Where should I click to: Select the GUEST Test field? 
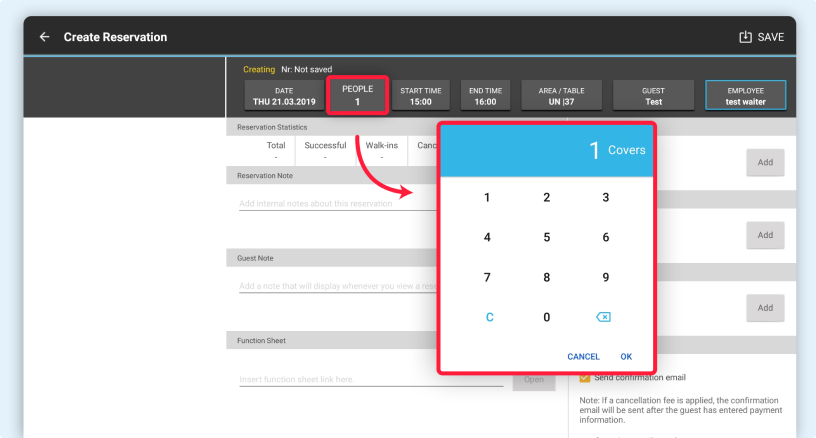click(653, 96)
